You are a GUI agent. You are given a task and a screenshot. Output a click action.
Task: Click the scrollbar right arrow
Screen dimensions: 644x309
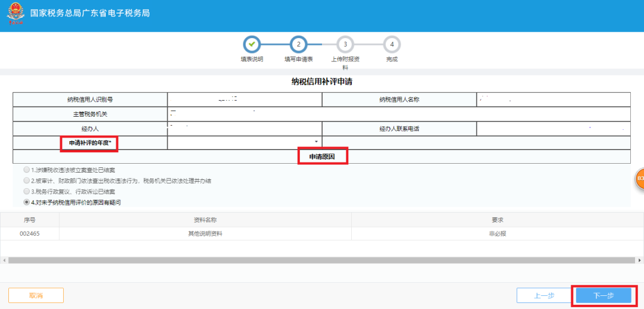point(639,261)
